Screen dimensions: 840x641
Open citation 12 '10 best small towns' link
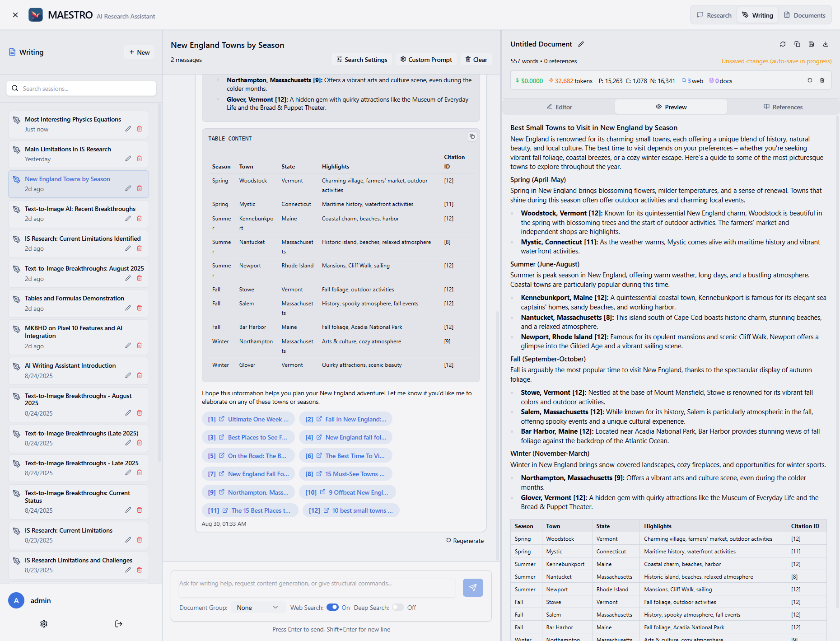(351, 510)
